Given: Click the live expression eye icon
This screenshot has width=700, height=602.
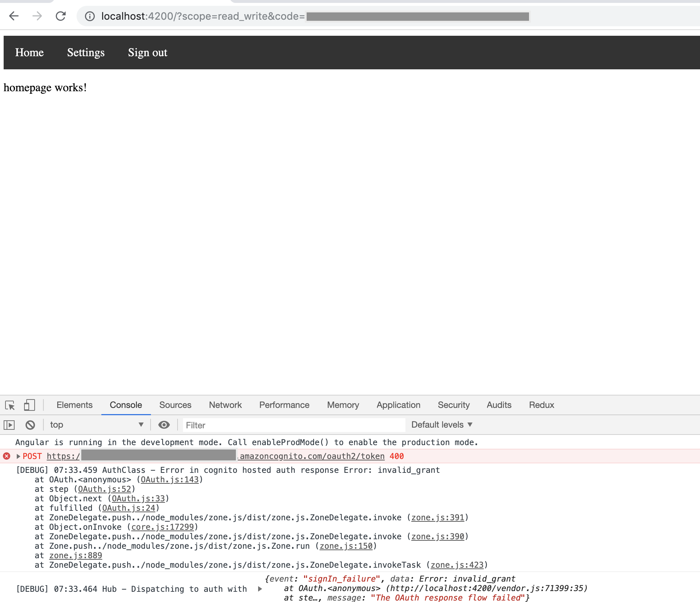Looking at the screenshot, I should coord(164,425).
